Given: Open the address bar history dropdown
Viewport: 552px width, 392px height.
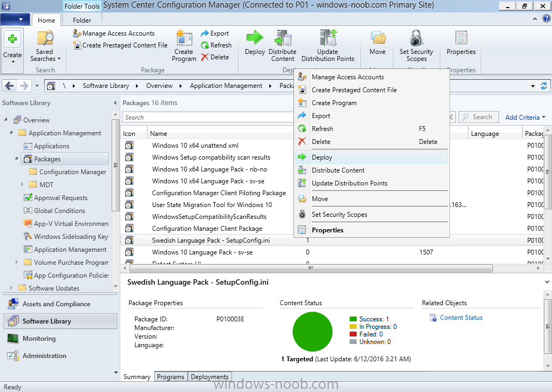Looking at the screenshot, I should coord(533,86).
